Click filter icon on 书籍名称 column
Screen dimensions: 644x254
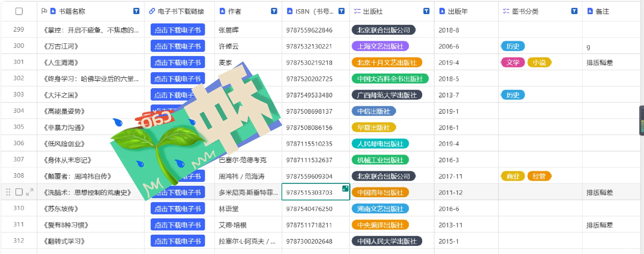[x=136, y=11]
